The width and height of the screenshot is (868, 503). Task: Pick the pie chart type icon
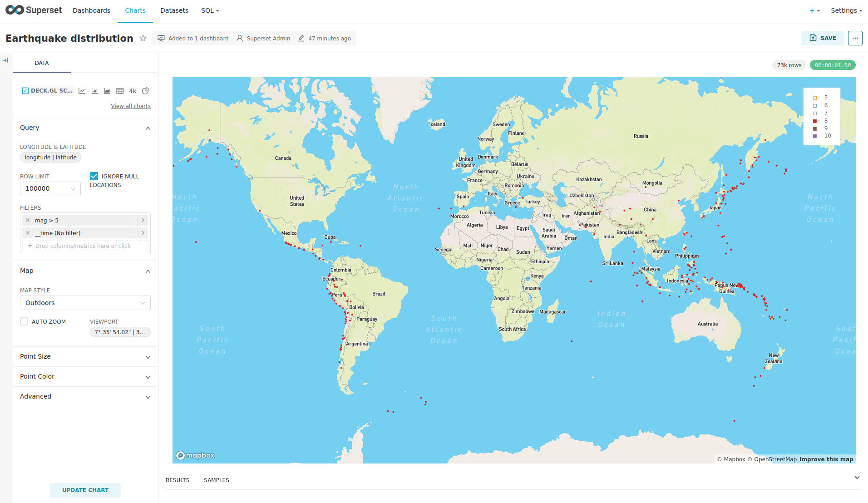tap(145, 91)
